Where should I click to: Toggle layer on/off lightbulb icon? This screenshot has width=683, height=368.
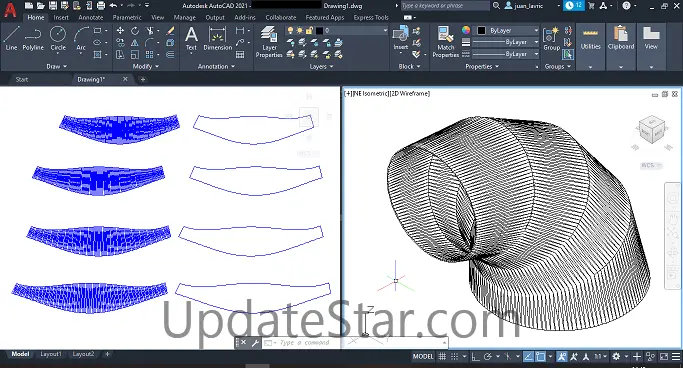[290, 30]
